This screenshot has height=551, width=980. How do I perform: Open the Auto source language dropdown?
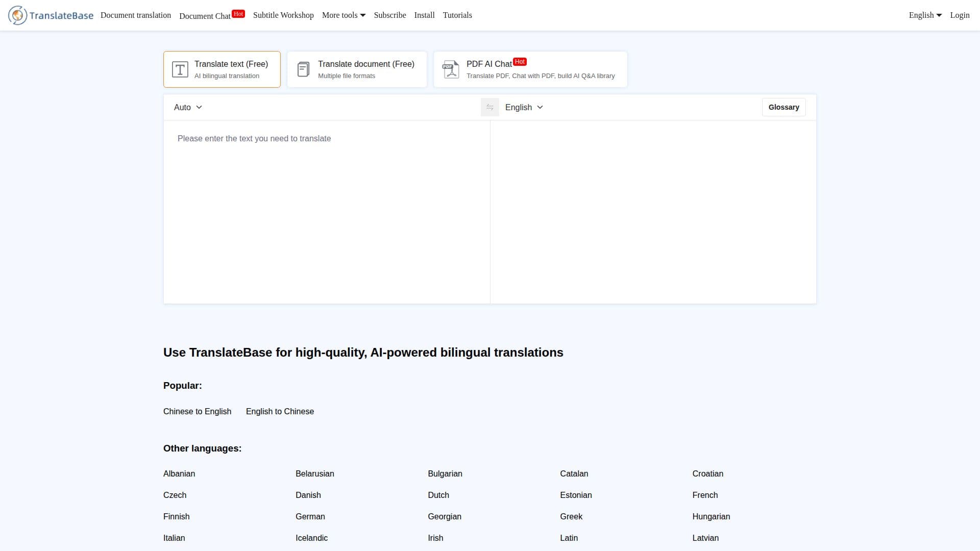[188, 107]
